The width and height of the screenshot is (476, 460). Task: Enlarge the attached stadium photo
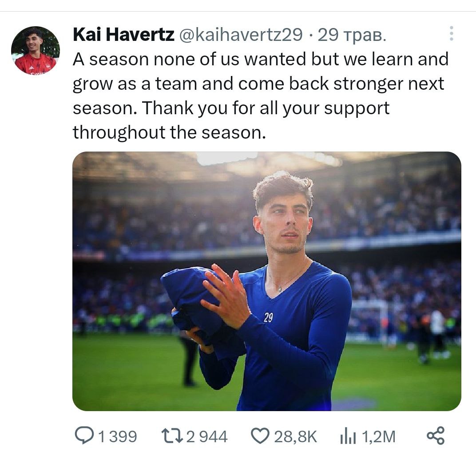pos(266,281)
